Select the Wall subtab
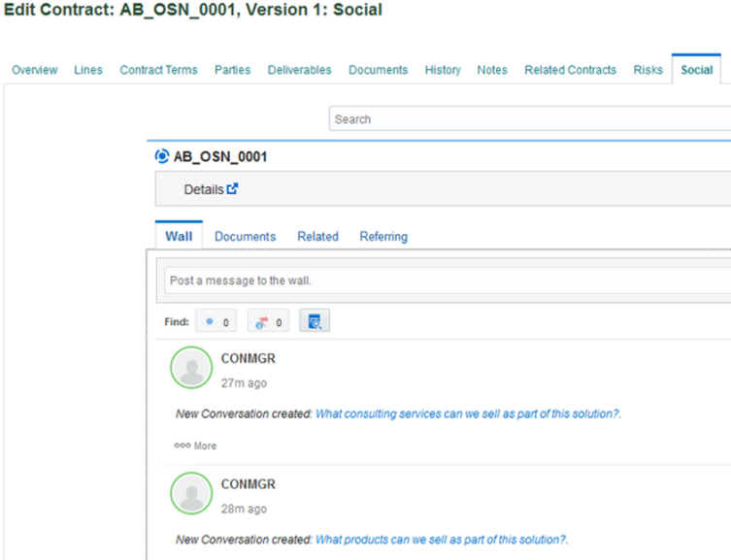Viewport: 731px width, 560px height. [x=179, y=236]
